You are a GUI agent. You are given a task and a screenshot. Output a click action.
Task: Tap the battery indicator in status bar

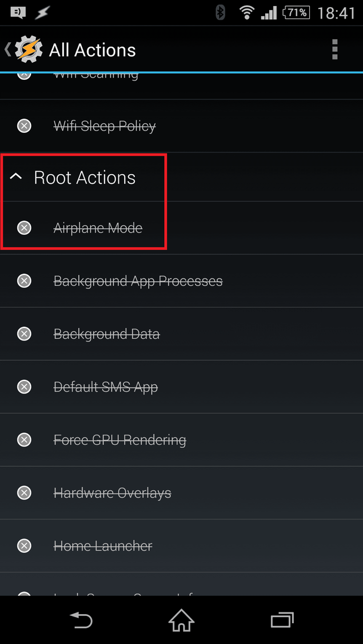pos(296,13)
